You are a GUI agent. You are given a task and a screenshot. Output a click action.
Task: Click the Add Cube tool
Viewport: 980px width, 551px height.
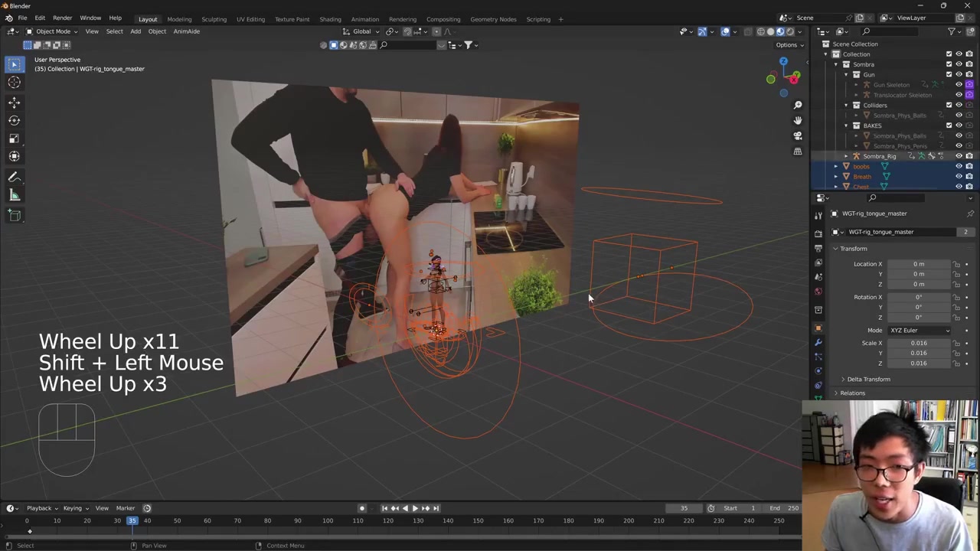pos(14,216)
